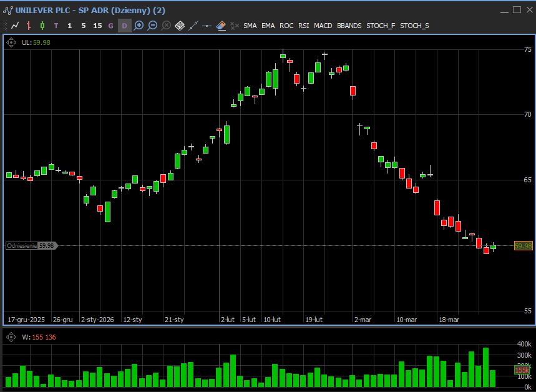
Task: Add the SMA moving average
Action: (x=250, y=26)
